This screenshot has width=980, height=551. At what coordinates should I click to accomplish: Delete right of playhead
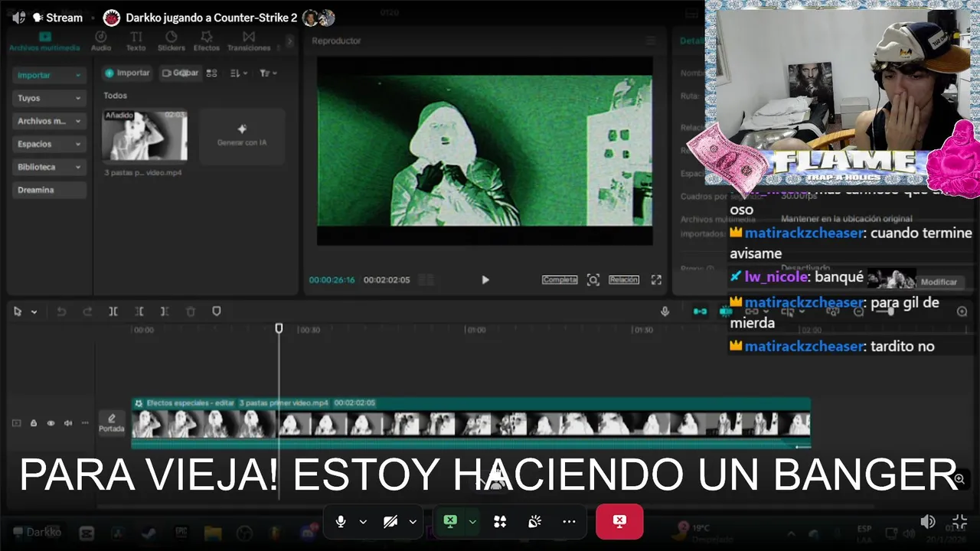(x=165, y=311)
